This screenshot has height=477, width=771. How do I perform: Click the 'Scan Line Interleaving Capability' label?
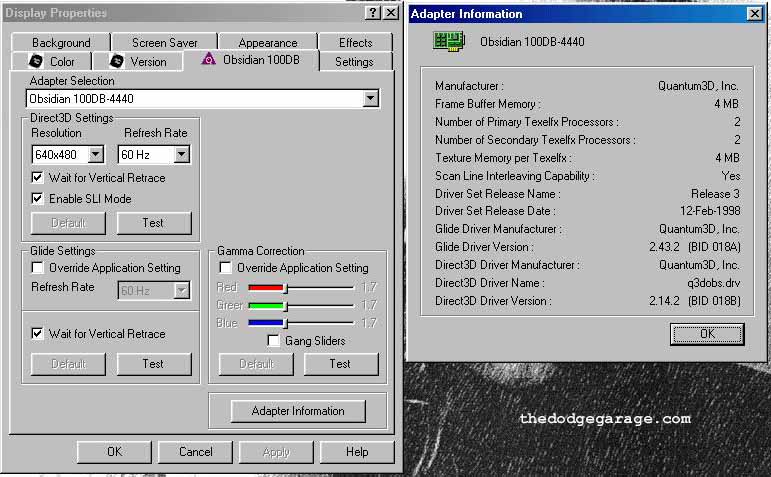point(515,176)
